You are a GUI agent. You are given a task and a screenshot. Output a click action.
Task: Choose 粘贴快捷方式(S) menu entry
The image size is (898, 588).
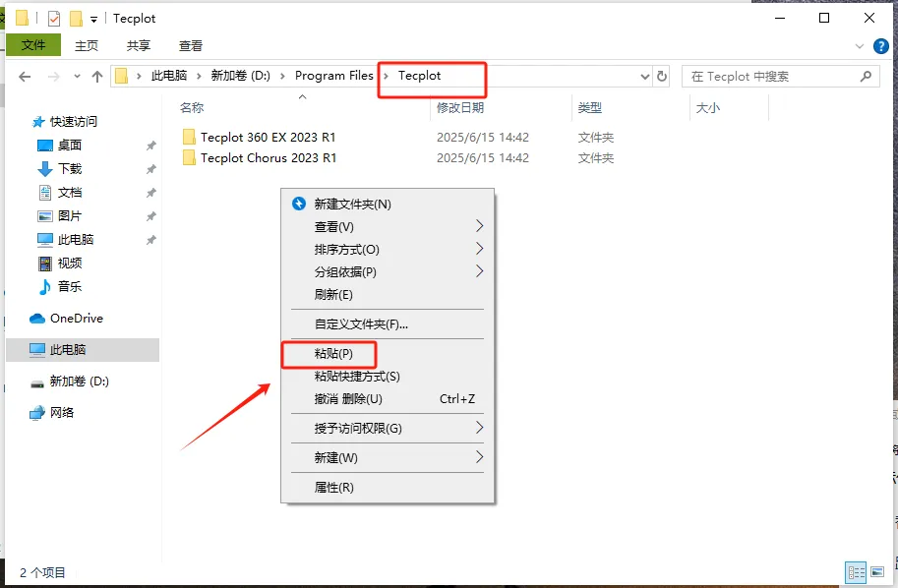pyautogui.click(x=388, y=377)
